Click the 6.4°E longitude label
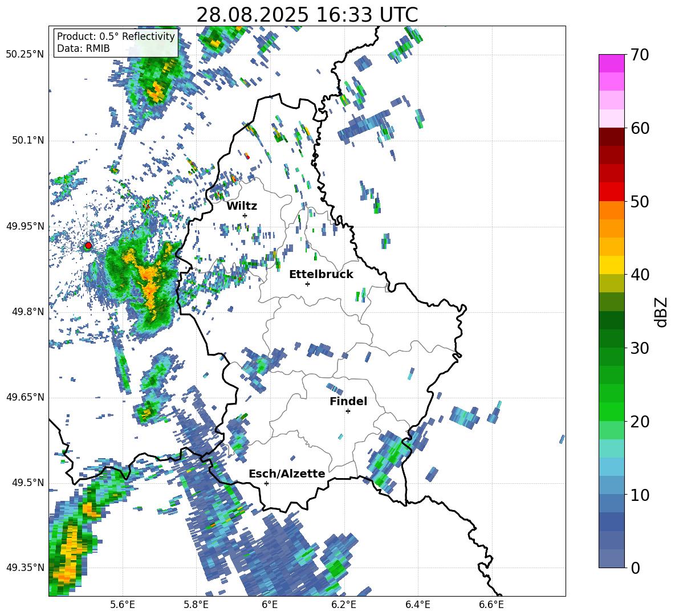675x616 pixels. coord(417,605)
